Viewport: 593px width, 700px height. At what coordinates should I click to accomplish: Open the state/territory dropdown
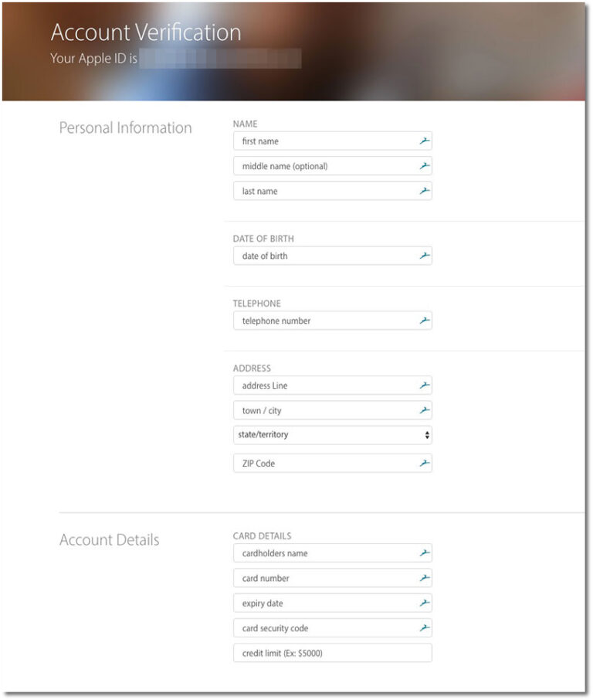tap(332, 435)
